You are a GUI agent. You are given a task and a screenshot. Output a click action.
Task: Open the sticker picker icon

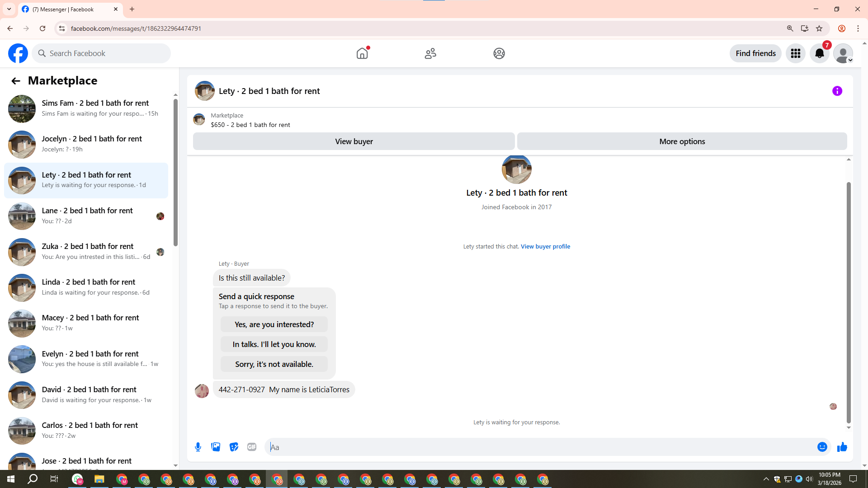click(234, 447)
